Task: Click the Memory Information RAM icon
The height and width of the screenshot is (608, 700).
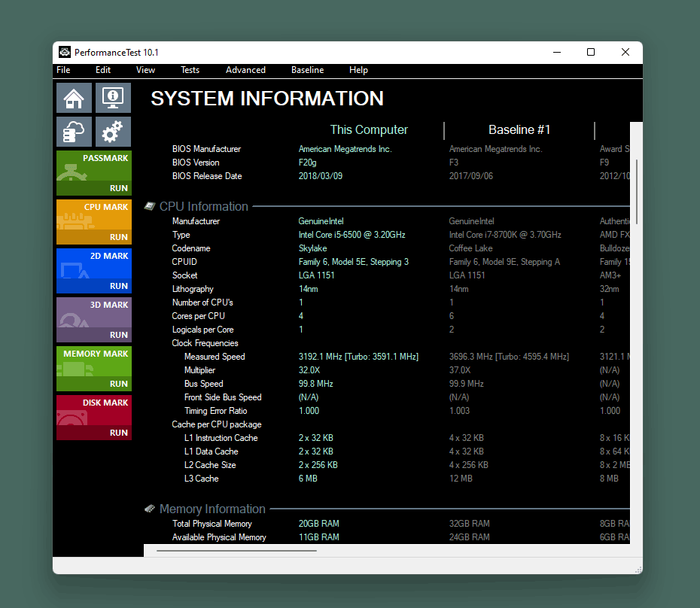Action: (x=150, y=509)
